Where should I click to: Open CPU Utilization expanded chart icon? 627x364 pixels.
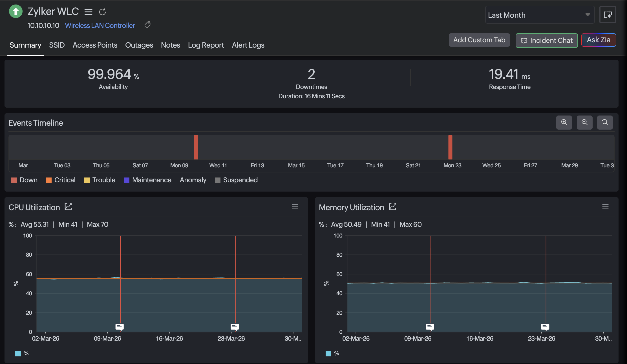click(68, 207)
